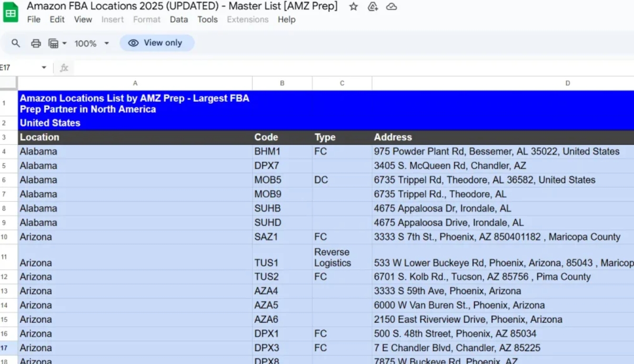Viewport: 634px width, 364px height.
Task: Click the '7 E Chandler Blvd' address cell
Action: point(503,348)
